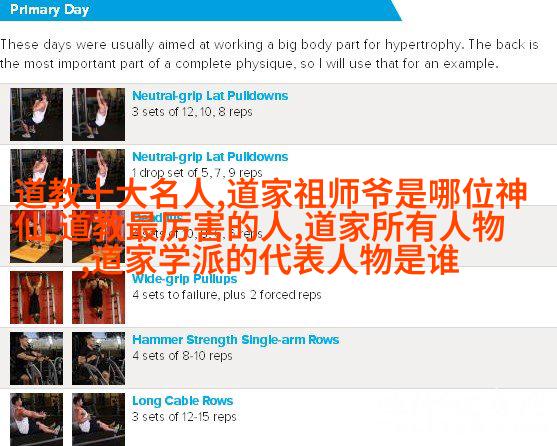This screenshot has width=557, height=446.
Task: Click second thumbnail of drop set Lat Pulldowns
Action: tap(98, 175)
